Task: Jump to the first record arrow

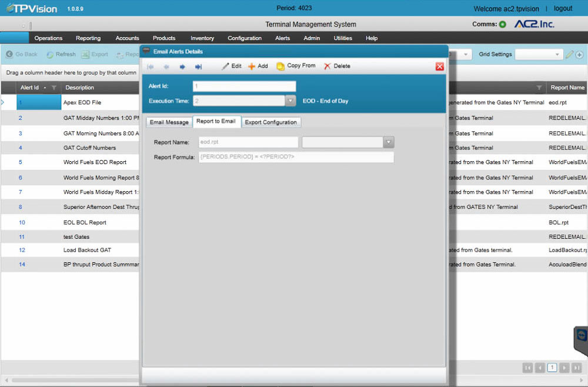Action: pyautogui.click(x=151, y=66)
